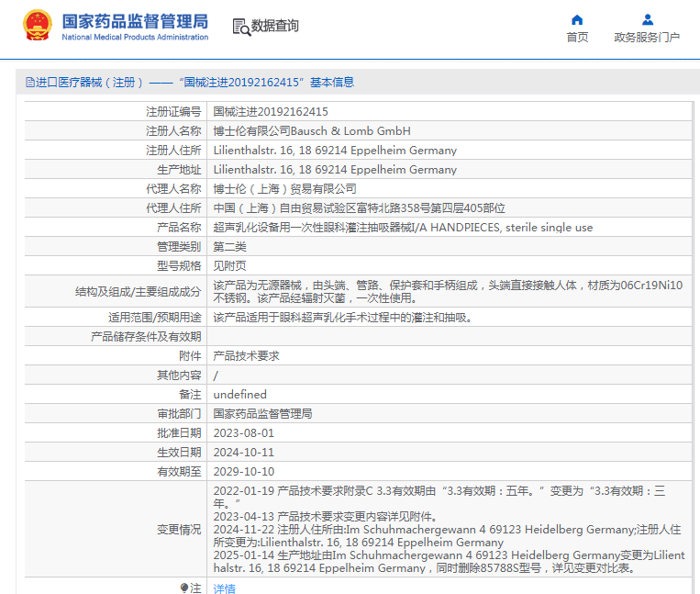Select 博士伦（上海）贸易有限公司 agent name
700x594 pixels.
pos(284,189)
